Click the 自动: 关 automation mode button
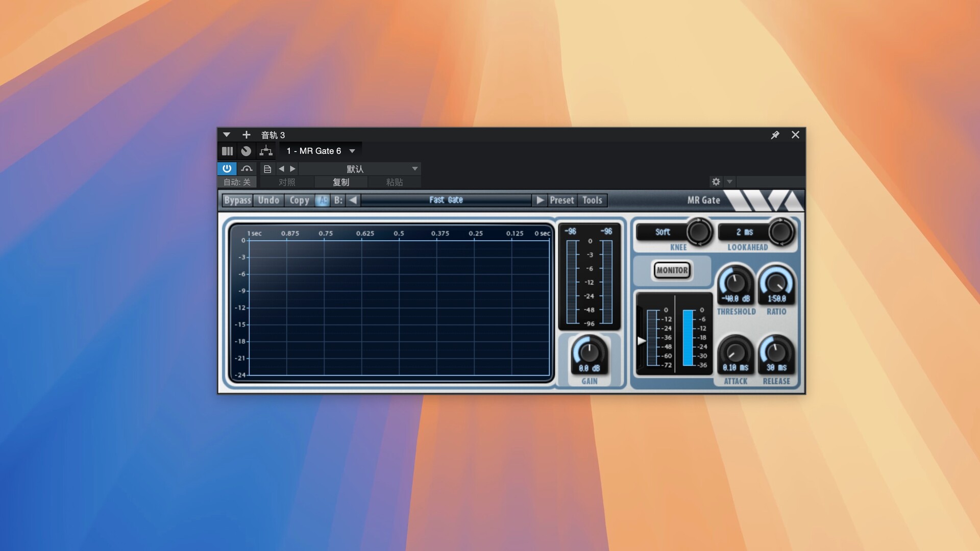 click(237, 182)
